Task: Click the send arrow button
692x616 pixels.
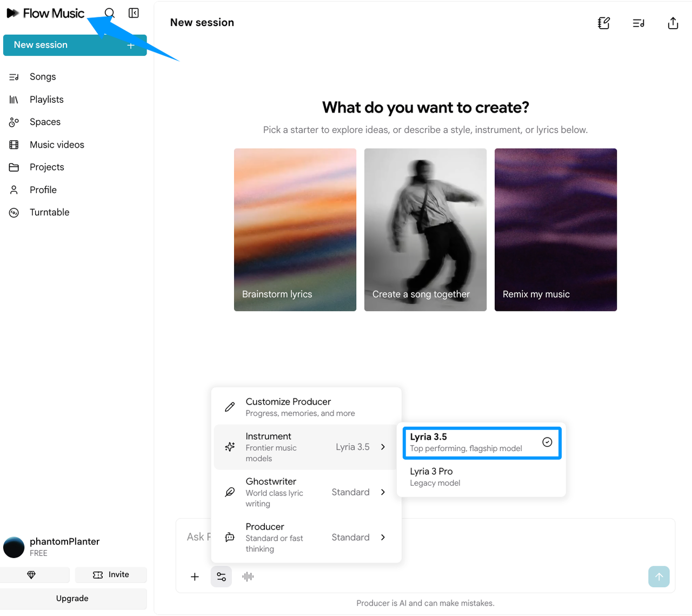Action: click(659, 577)
